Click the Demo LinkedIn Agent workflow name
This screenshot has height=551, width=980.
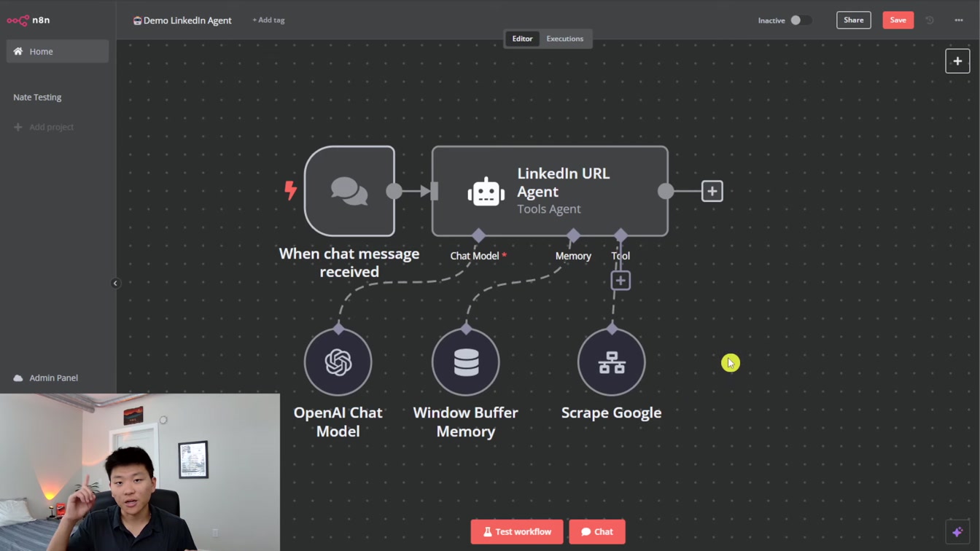(x=187, y=20)
